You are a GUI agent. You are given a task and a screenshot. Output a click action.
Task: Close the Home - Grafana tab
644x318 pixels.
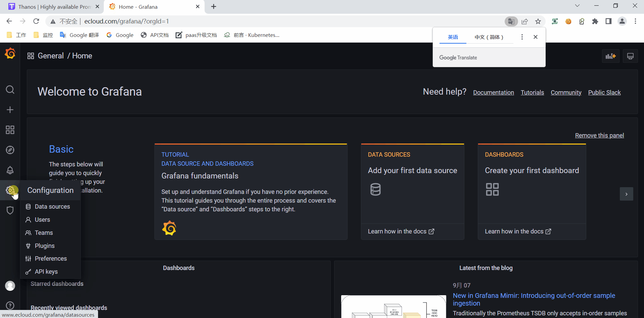pos(198,7)
